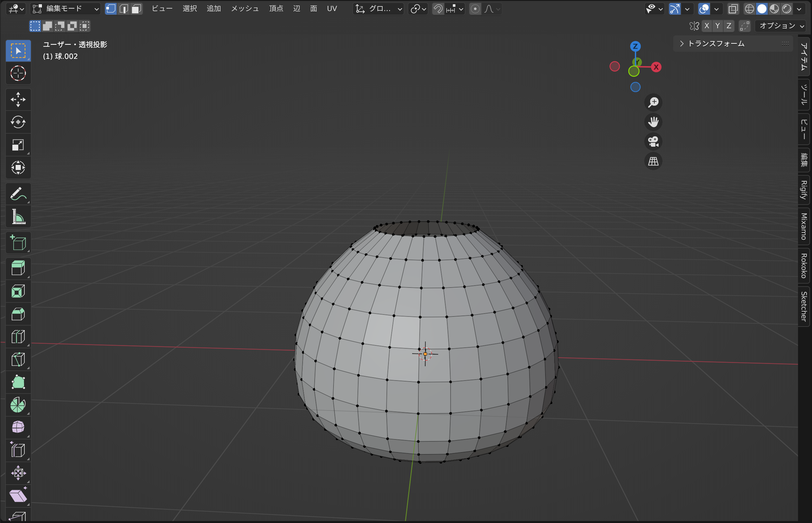Open overlay settings dropdown arrow
Image resolution: width=812 pixels, height=523 pixels.
tap(716, 9)
